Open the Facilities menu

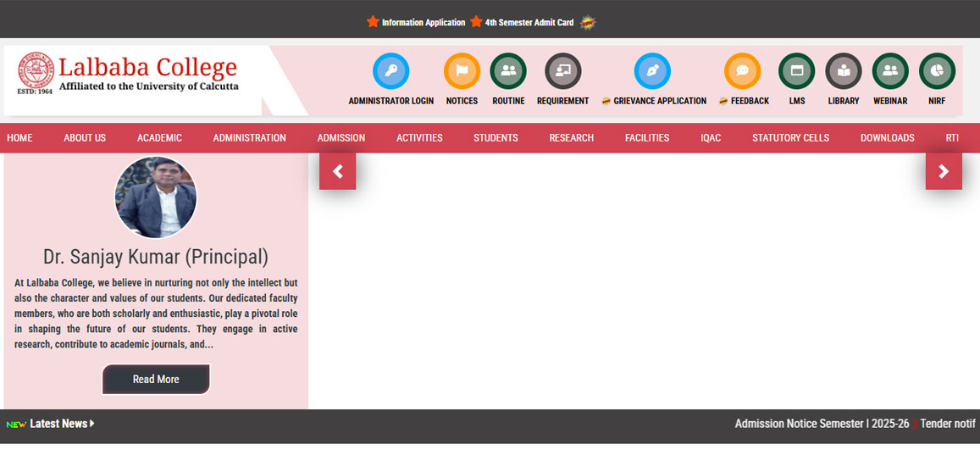pyautogui.click(x=647, y=138)
